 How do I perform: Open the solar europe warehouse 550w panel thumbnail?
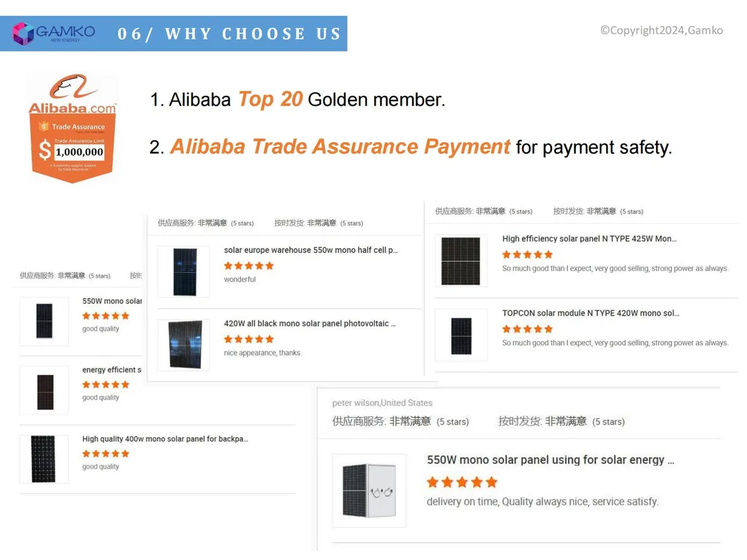click(184, 271)
